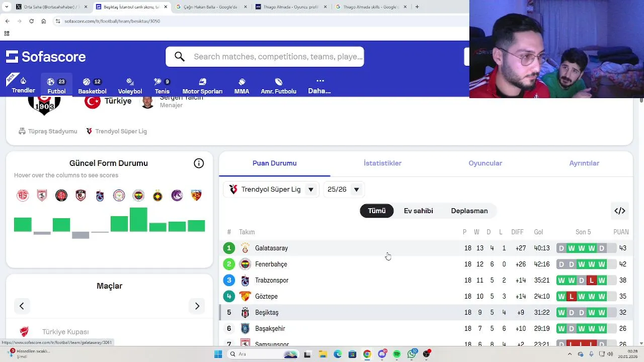This screenshot has width=644, height=362.
Task: Close the Çağrı Hakan Balta tab
Action: [x=246, y=7]
